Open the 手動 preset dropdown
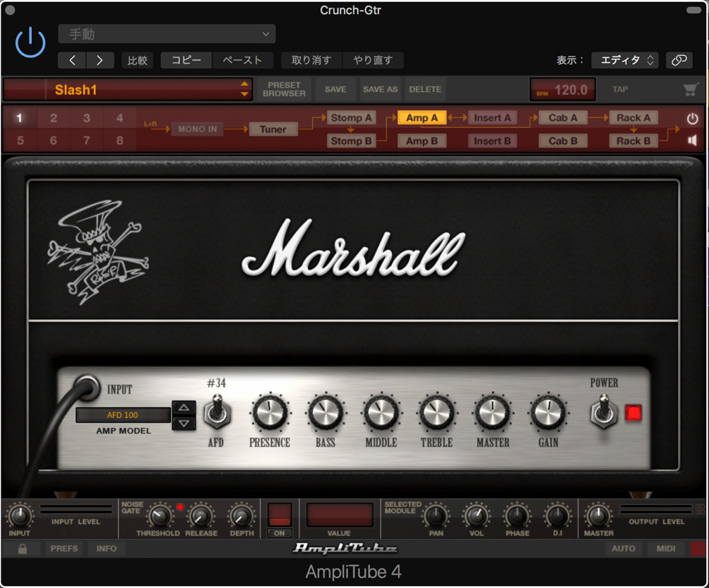Screen dimensions: 709x588 (167, 34)
